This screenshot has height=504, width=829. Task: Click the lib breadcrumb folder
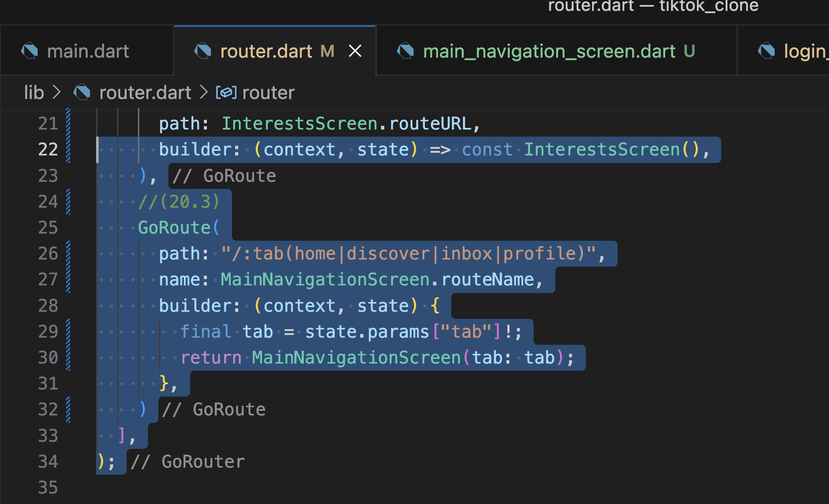[34, 92]
